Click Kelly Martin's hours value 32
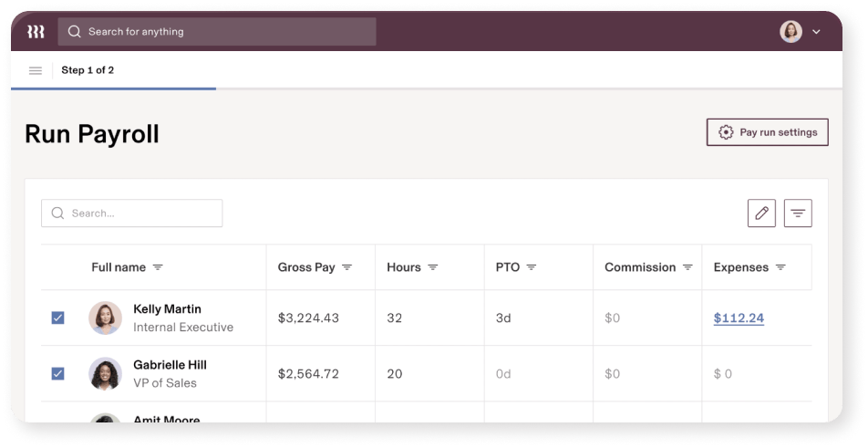Viewport: 868px width, 448px height. click(394, 318)
